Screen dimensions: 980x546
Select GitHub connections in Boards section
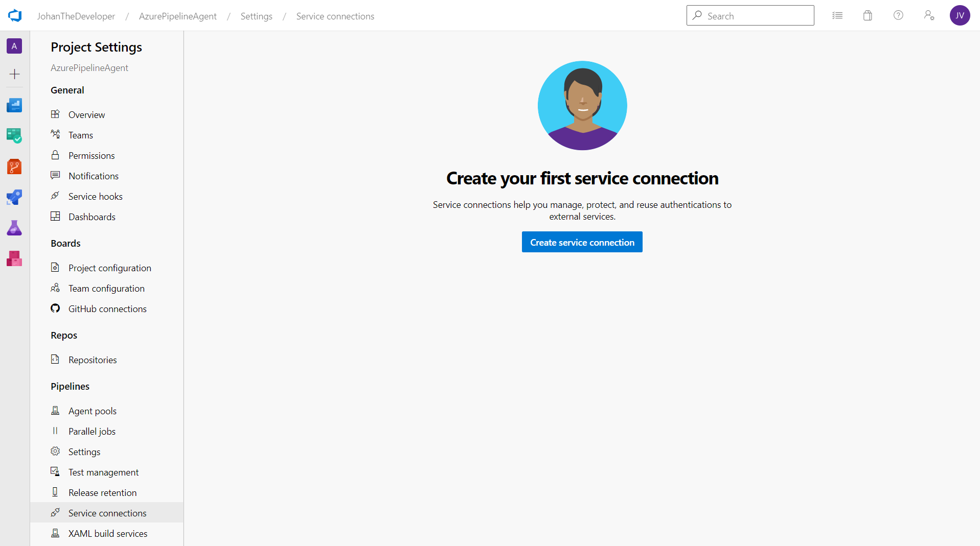point(107,309)
